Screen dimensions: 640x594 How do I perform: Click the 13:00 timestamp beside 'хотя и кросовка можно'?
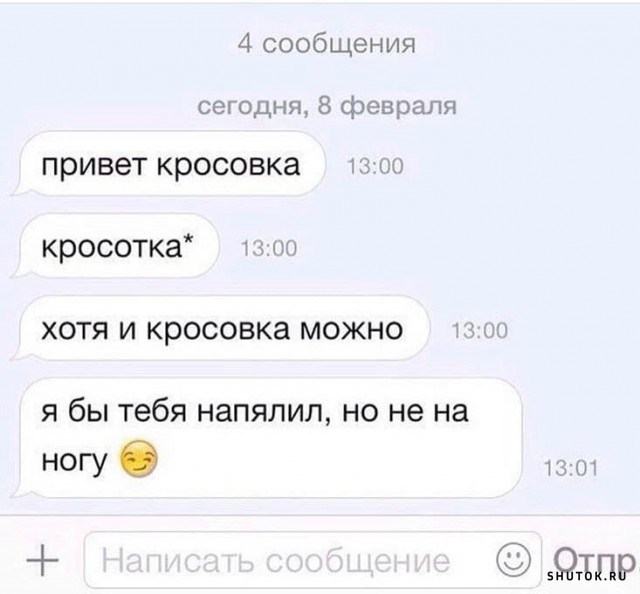point(480,331)
